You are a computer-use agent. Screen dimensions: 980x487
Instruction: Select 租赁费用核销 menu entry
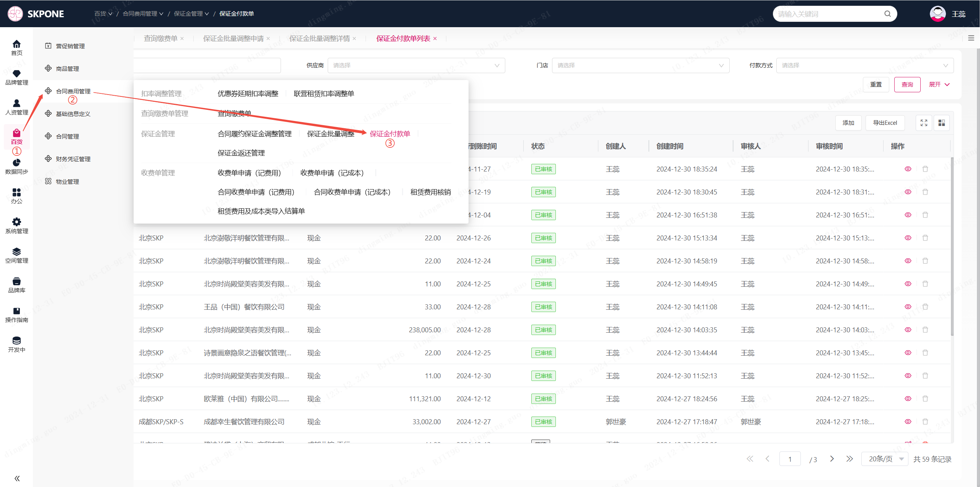click(430, 192)
